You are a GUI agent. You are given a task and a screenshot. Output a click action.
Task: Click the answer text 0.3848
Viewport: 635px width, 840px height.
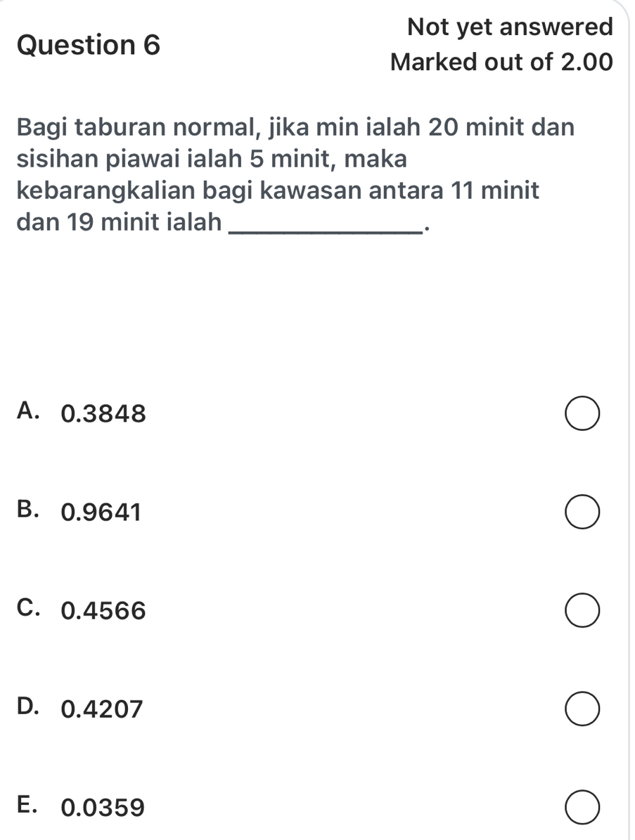tap(103, 414)
